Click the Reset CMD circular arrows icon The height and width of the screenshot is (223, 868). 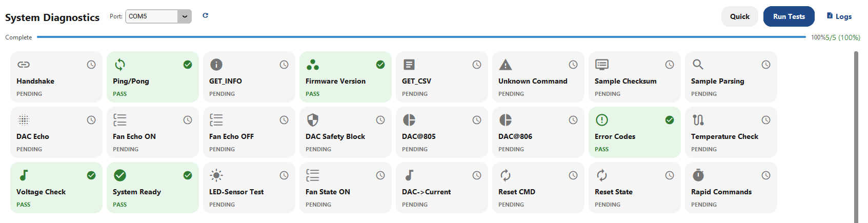coord(506,175)
